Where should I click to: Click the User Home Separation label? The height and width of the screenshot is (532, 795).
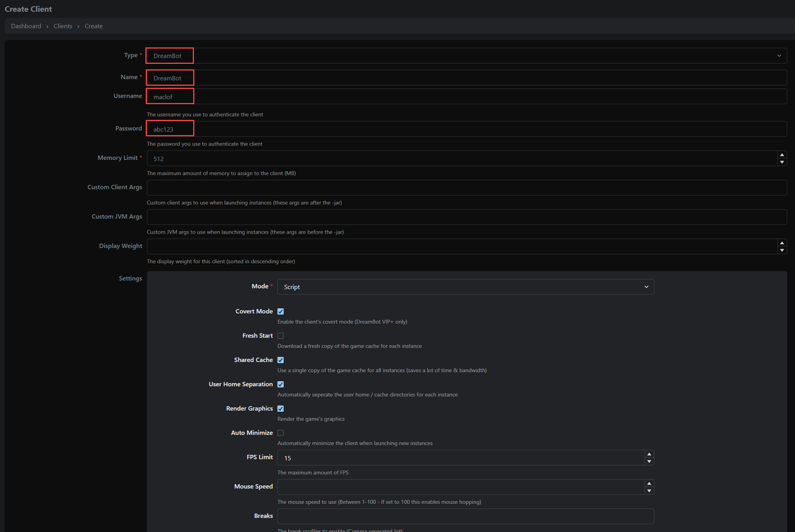pos(241,384)
